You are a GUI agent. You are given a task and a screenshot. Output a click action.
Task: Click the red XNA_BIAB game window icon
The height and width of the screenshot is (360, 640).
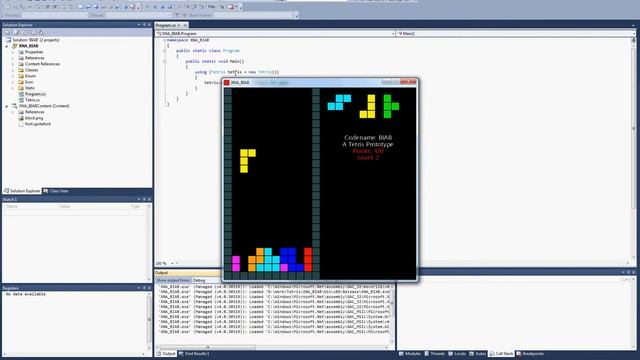(x=227, y=83)
